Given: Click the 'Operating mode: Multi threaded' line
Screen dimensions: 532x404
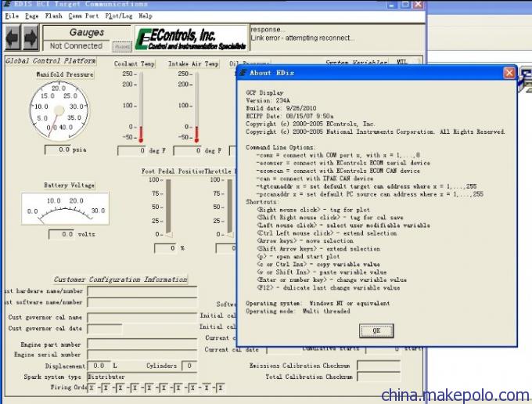Looking at the screenshot, I should (x=298, y=311).
